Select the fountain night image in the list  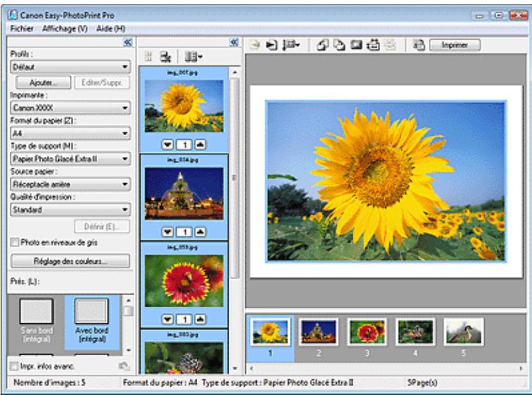tap(184, 193)
